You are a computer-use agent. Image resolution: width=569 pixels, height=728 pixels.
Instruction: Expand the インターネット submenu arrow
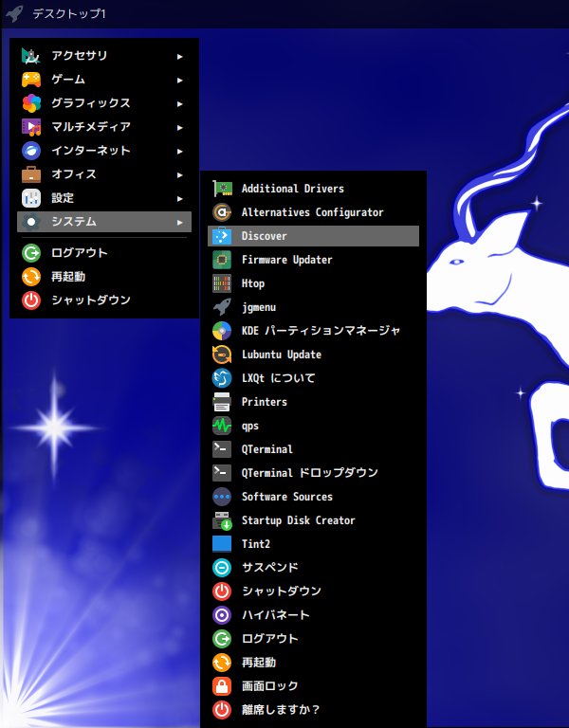180,152
